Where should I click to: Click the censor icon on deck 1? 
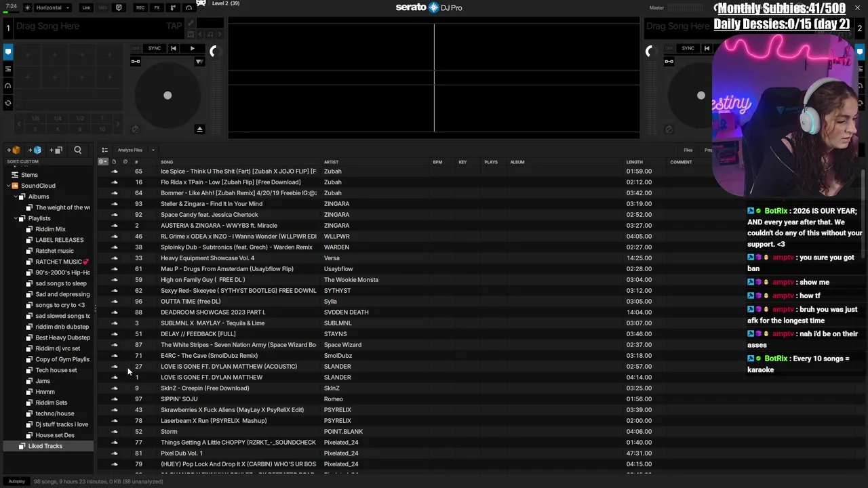pyautogui.click(x=135, y=129)
